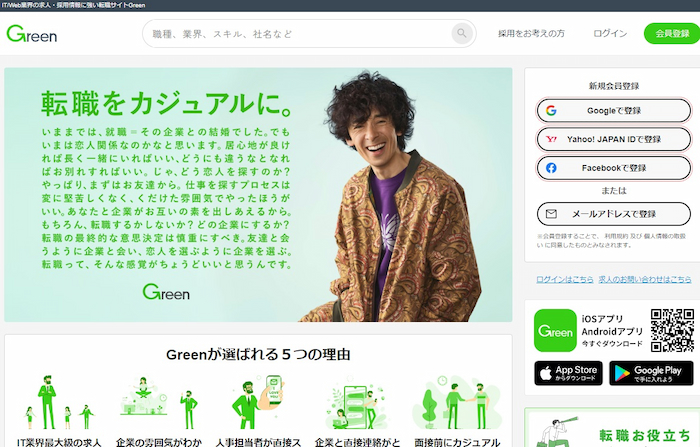Click the 企業と直接連絡がと caption text
This screenshot has height=447, width=700.
(x=357, y=442)
